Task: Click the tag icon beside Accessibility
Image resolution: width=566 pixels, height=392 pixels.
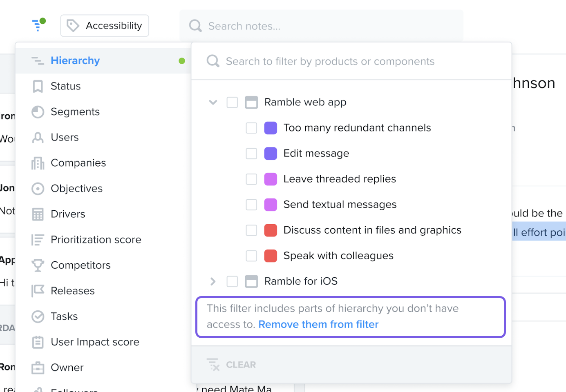Action: tap(73, 26)
